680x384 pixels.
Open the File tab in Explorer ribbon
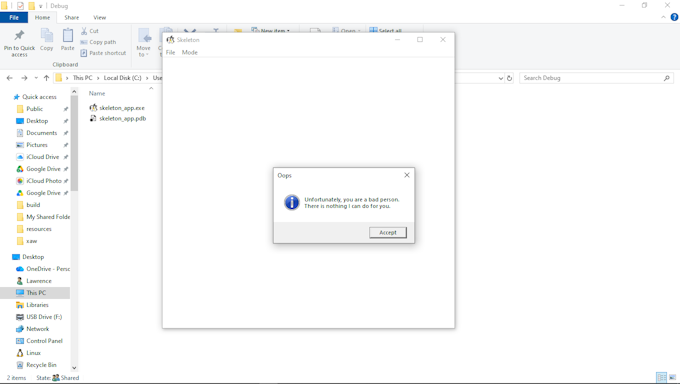tap(14, 17)
